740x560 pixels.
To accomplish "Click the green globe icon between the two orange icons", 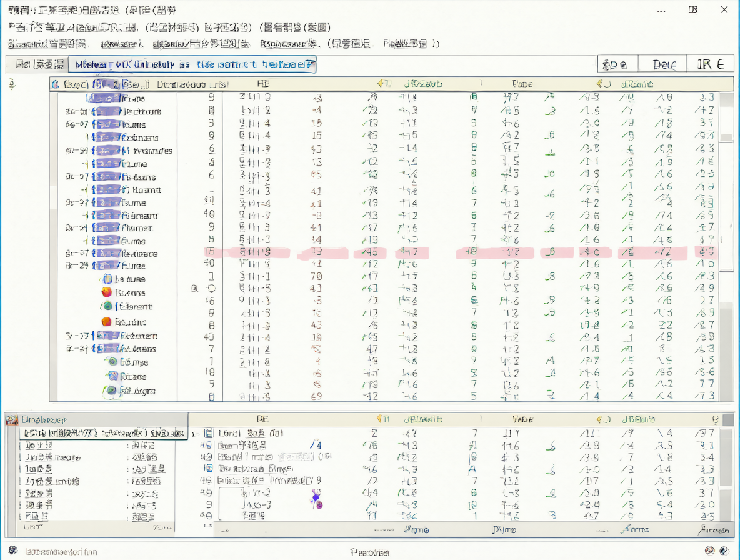I will pyautogui.click(x=107, y=306).
